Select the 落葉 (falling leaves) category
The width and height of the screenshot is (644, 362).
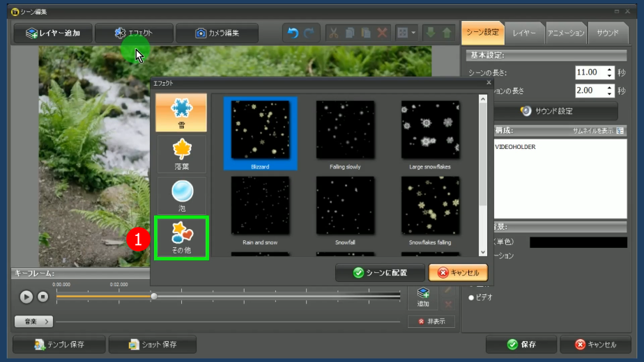(181, 154)
